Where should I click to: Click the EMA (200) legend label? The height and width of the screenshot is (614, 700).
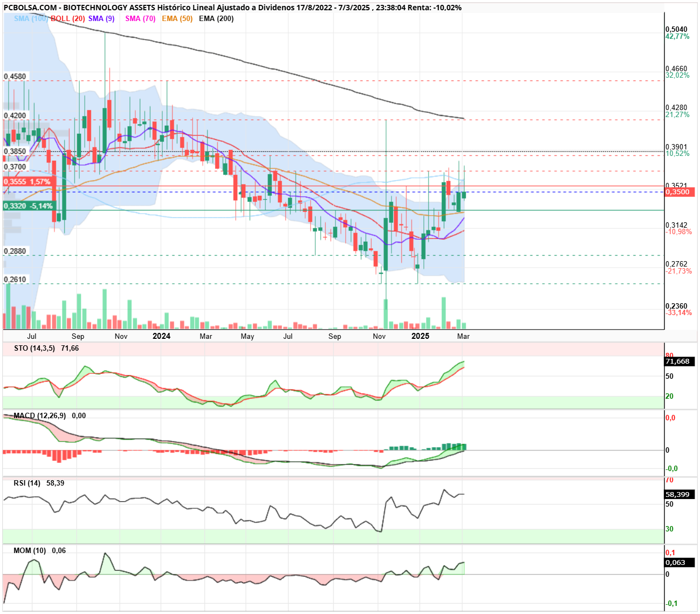(216, 18)
